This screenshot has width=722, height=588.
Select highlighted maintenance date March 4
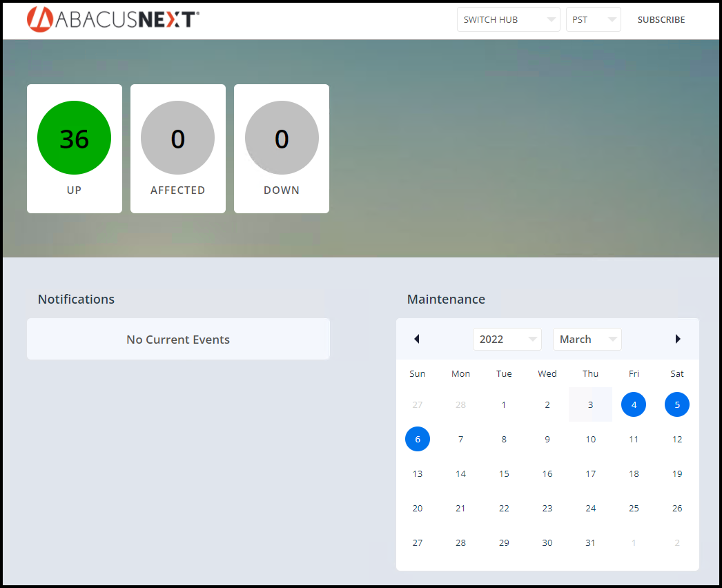pos(634,404)
